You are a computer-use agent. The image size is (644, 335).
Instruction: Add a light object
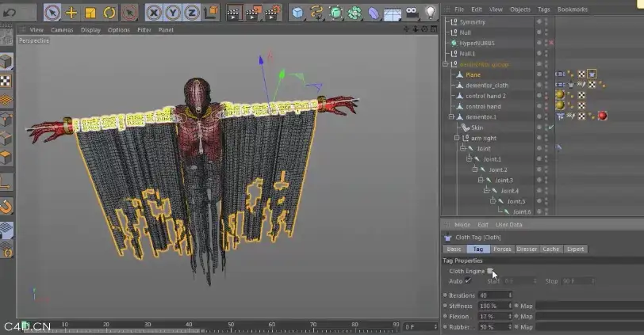click(x=430, y=13)
